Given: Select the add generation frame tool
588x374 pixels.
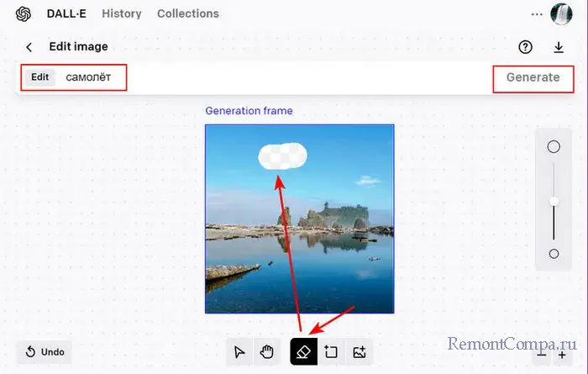Looking at the screenshot, I should tap(331, 352).
